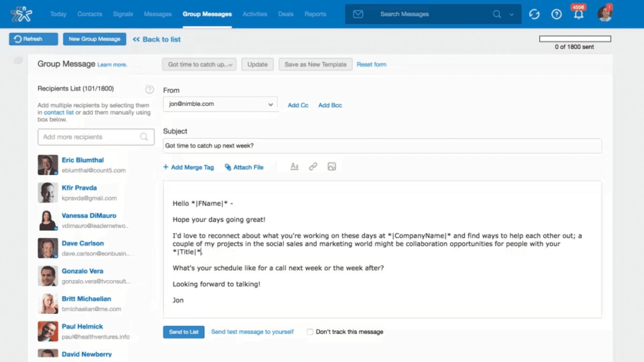Open the Reports tab
The width and height of the screenshot is (644, 362).
(x=315, y=14)
